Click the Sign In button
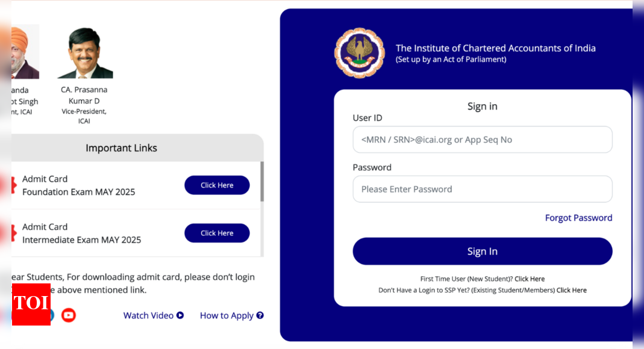The height and width of the screenshot is (349, 644). [482, 251]
